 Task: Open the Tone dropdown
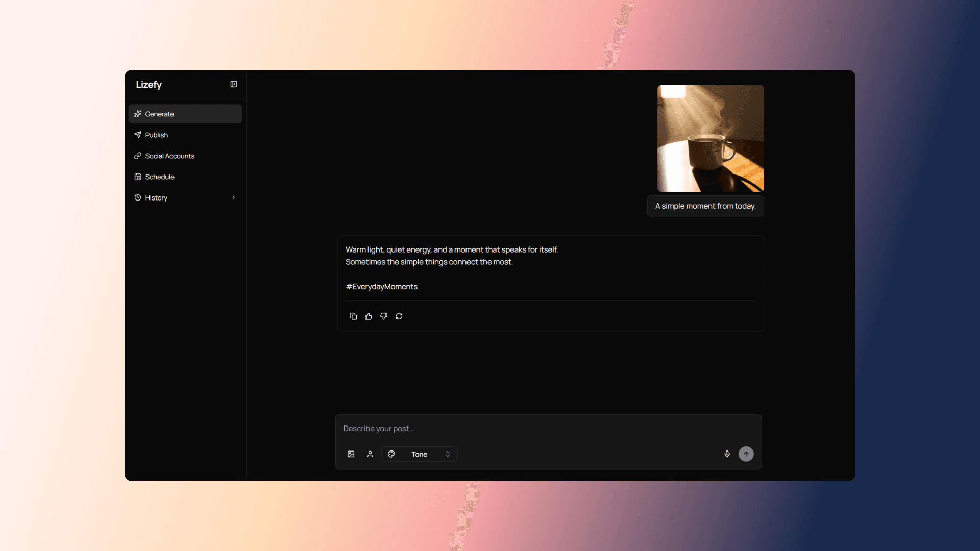419,454
